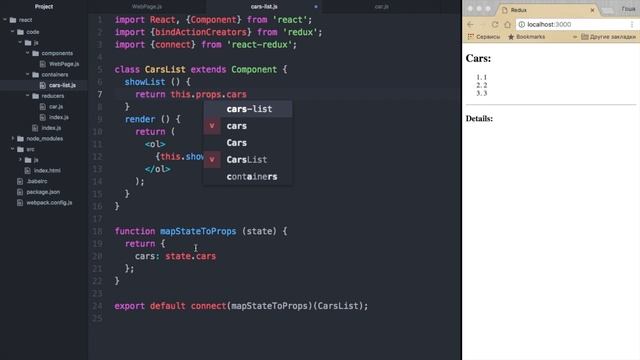The height and width of the screenshot is (360, 640).
Task: Click line number 7 in the gutter
Action: click(x=100, y=94)
